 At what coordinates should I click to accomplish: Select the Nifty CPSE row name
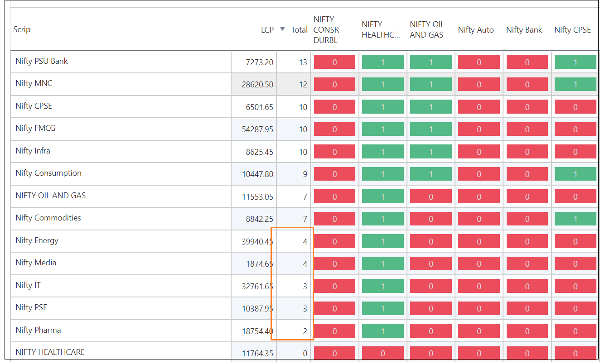(34, 106)
